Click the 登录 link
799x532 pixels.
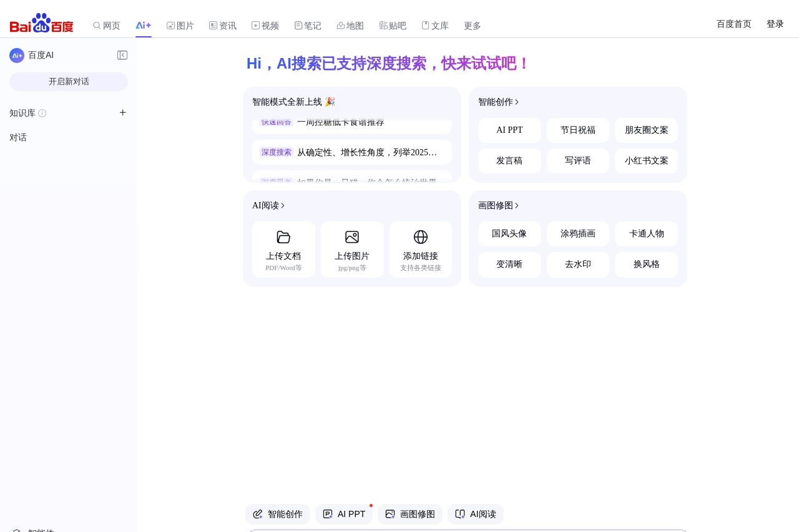(x=775, y=24)
